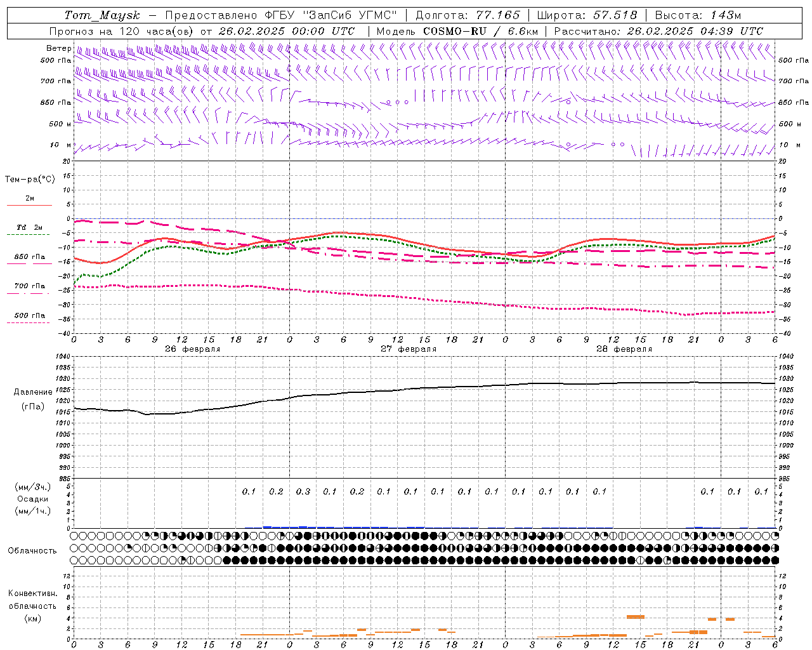Select the "(мм/3ч.)" precipitation unit label
This screenshot has width=812, height=650.
click(x=33, y=487)
